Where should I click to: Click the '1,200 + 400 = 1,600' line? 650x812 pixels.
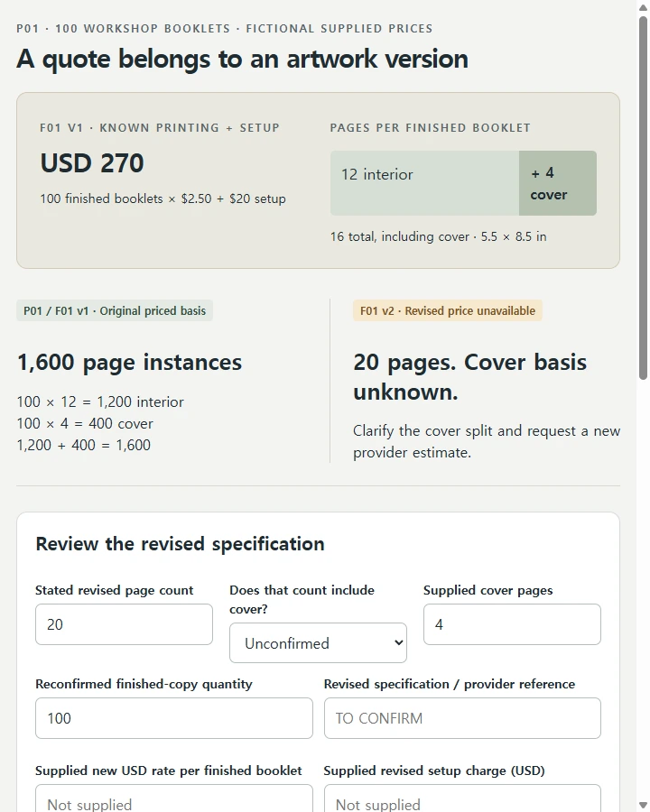83,446
